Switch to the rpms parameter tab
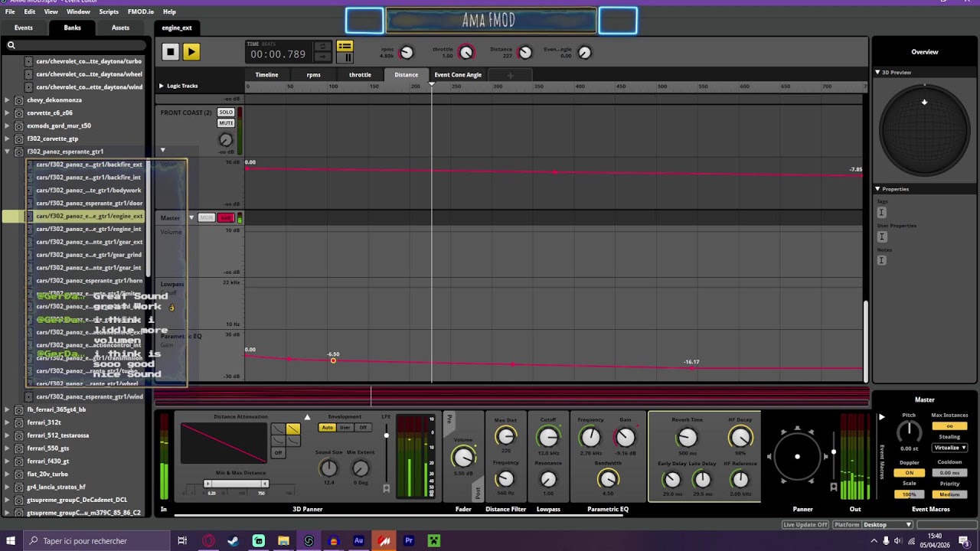The image size is (980, 551). (x=313, y=74)
